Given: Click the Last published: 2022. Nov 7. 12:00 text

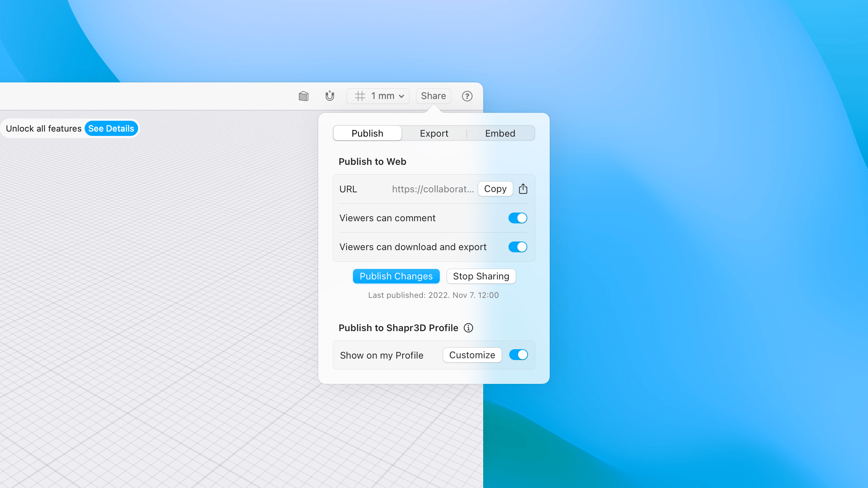Looking at the screenshot, I should point(433,295).
